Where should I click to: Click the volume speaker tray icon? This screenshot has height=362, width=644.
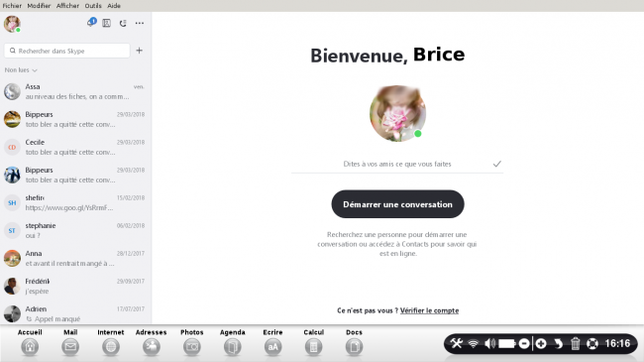tap(489, 343)
